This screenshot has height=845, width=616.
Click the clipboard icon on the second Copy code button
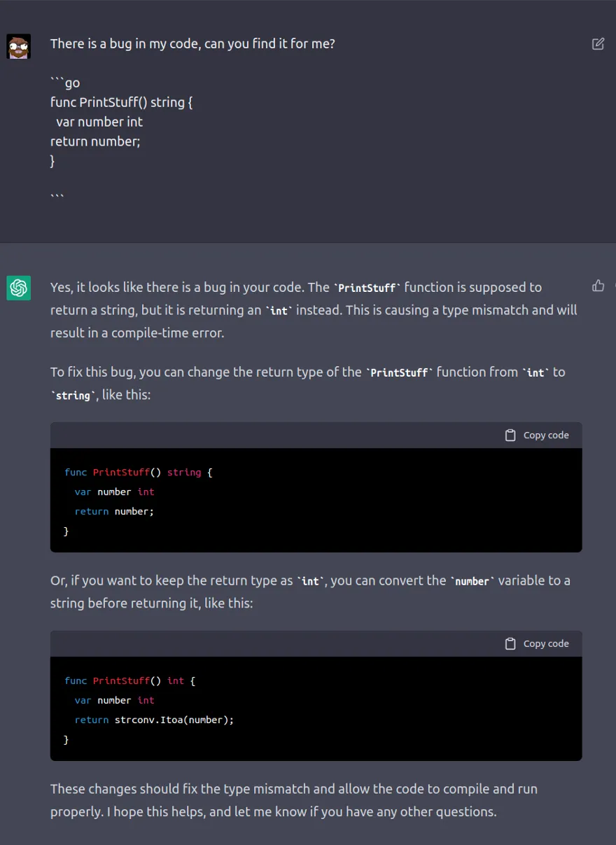[x=510, y=643]
